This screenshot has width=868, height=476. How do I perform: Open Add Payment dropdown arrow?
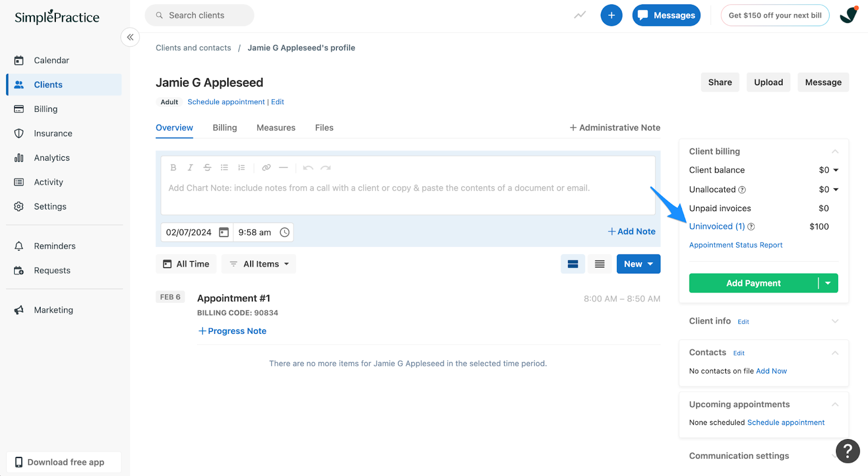828,283
